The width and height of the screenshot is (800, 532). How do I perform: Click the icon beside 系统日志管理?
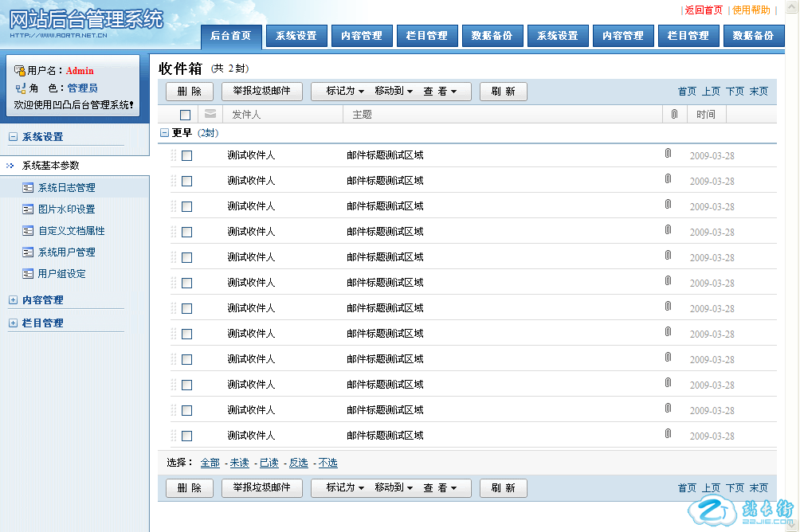click(x=28, y=188)
